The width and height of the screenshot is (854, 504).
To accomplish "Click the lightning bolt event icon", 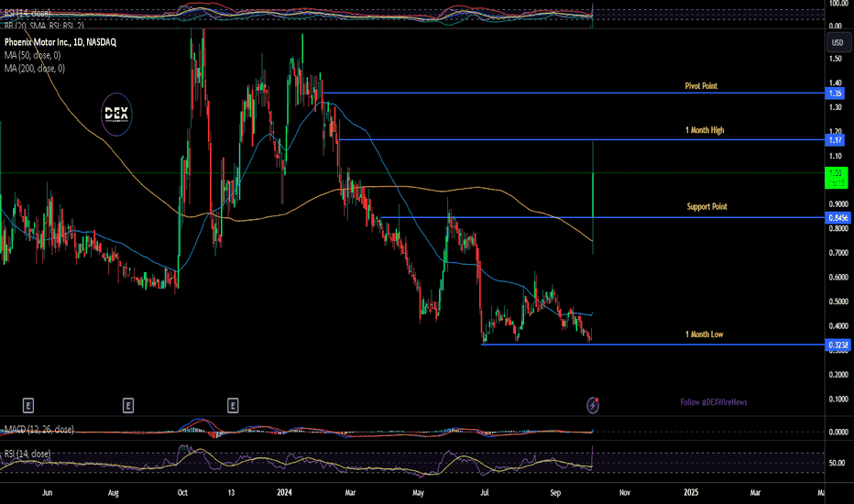I will [x=593, y=405].
